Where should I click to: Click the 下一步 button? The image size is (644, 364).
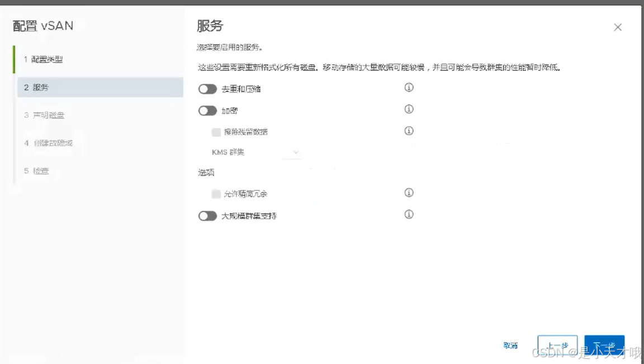pos(604,346)
